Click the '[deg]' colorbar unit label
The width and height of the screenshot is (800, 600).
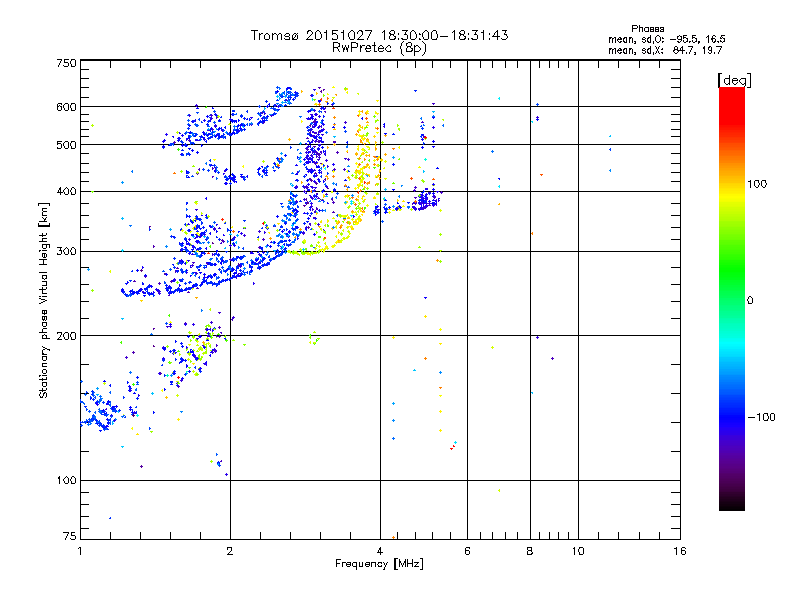734,80
